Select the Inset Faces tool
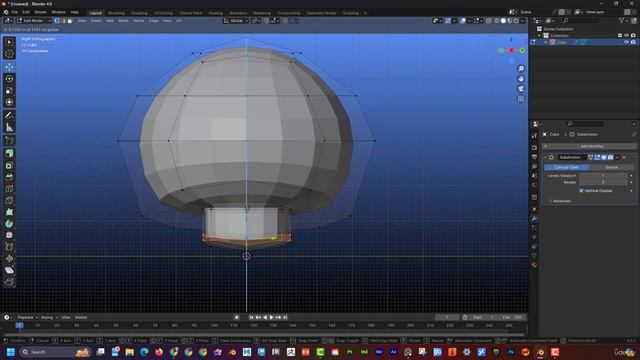Viewport: 640px width, 360px height. click(x=9, y=165)
